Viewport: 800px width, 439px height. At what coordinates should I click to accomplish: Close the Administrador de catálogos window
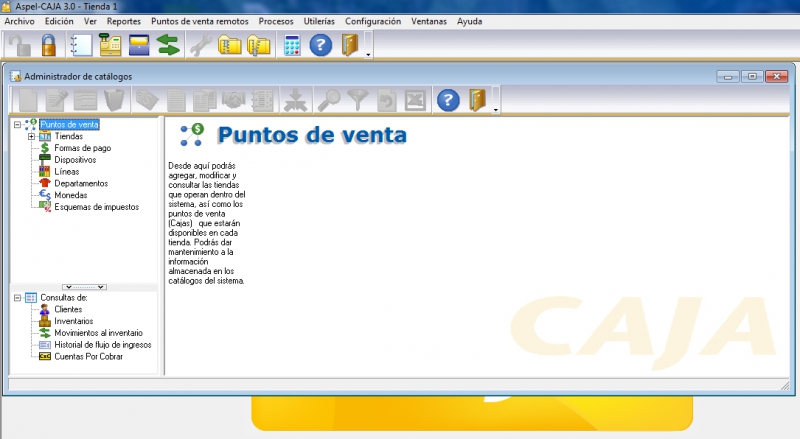pyautogui.click(x=777, y=77)
